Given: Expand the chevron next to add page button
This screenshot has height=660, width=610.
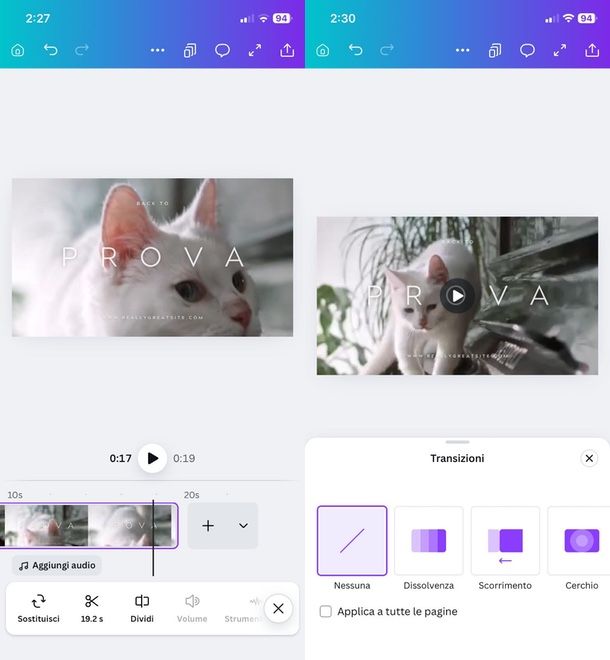Looking at the screenshot, I should [243, 526].
